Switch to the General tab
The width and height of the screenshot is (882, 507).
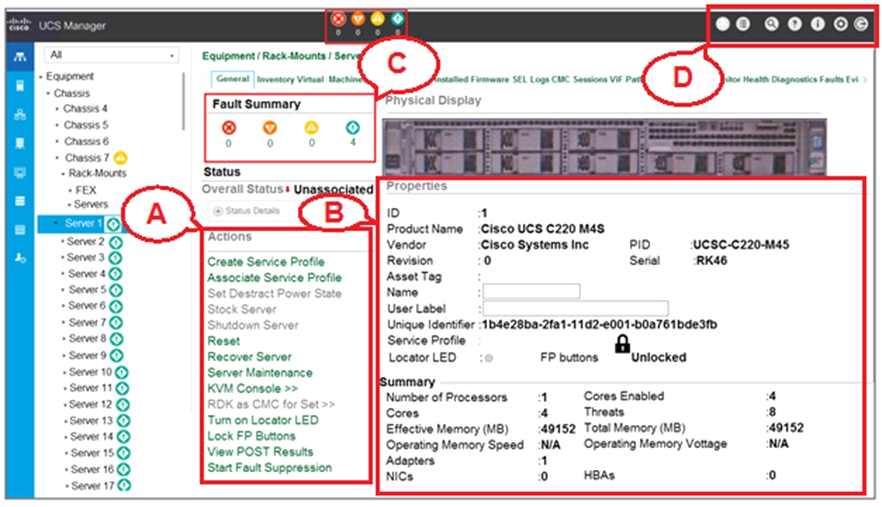pyautogui.click(x=232, y=79)
